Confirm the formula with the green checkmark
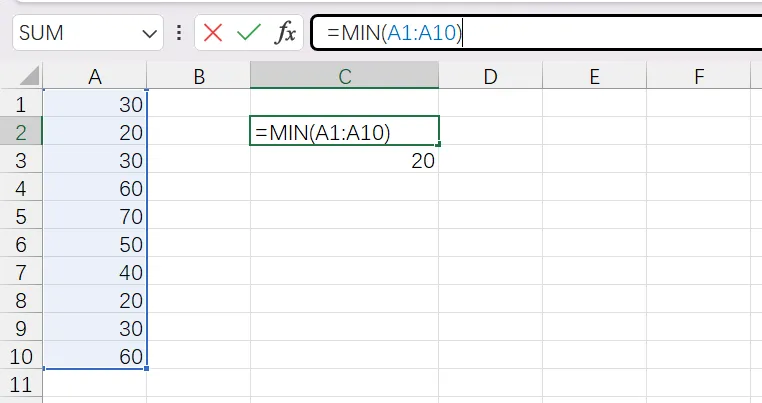Image resolution: width=762 pixels, height=403 pixels. (249, 33)
